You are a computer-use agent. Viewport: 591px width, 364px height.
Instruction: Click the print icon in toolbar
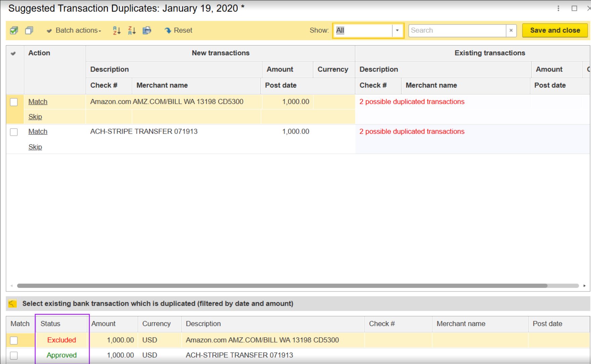point(147,31)
